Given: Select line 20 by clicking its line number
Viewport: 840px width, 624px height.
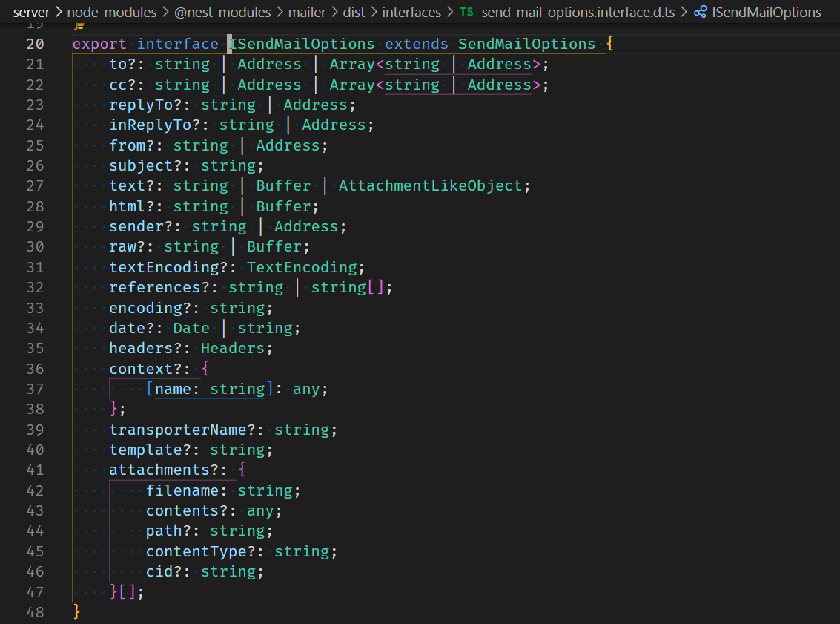Looking at the screenshot, I should pos(35,44).
